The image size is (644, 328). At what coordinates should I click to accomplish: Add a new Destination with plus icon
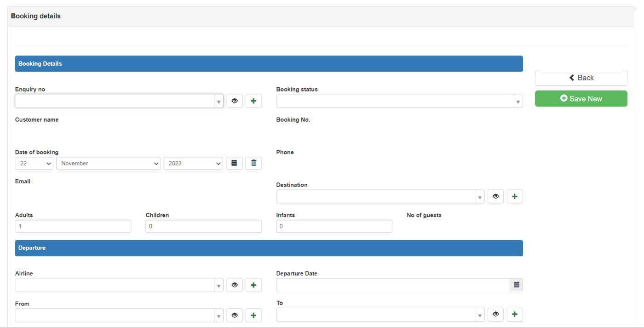click(x=515, y=196)
